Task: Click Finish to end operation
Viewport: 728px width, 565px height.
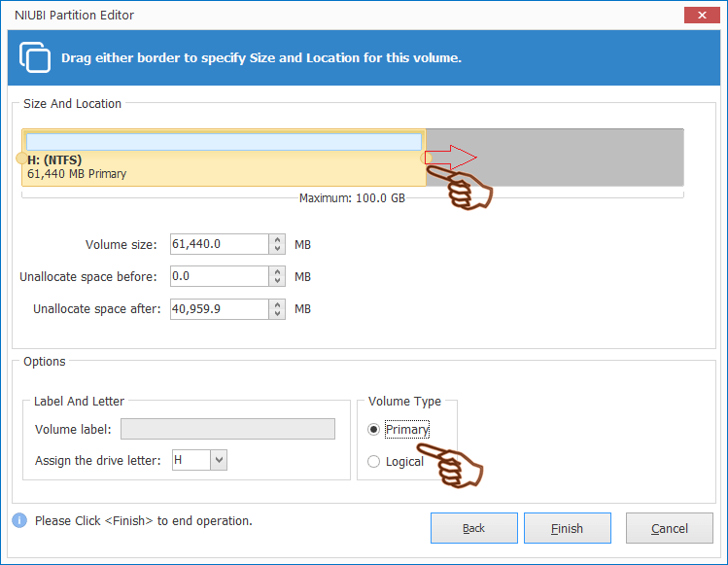Action: tap(567, 528)
